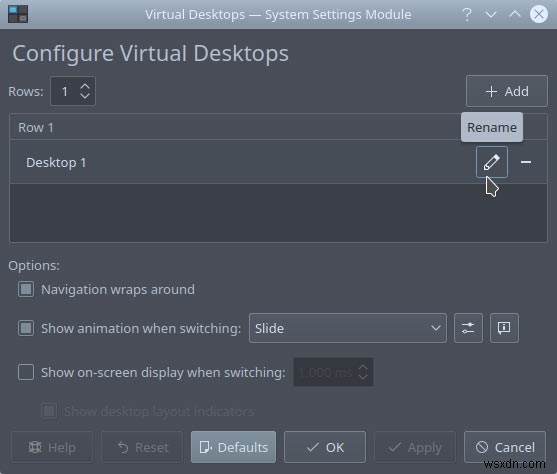Image resolution: width=557 pixels, height=474 pixels.
Task: Increase the on-screen display duration arrow
Action: tap(363, 367)
